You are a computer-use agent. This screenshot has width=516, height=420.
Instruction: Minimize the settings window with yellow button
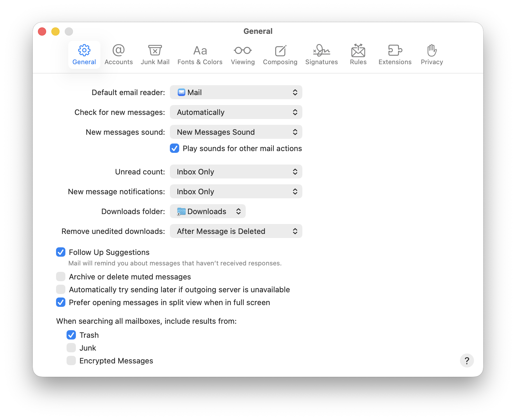(55, 32)
